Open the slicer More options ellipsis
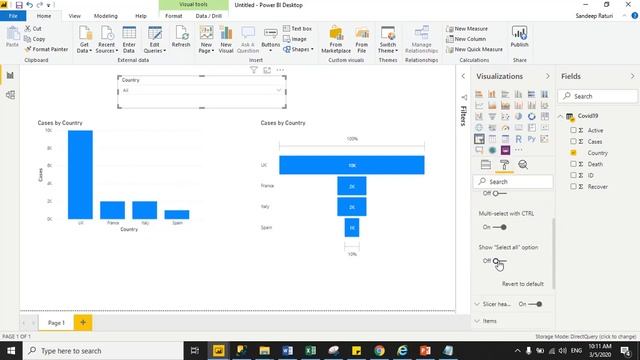 point(280,70)
